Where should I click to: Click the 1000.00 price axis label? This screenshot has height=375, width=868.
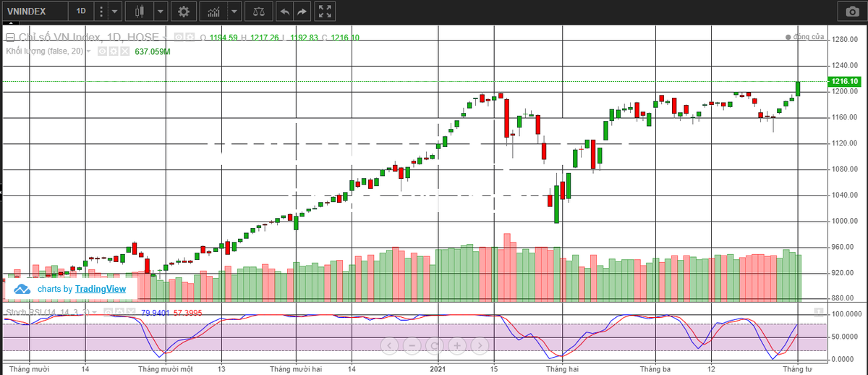tap(843, 221)
